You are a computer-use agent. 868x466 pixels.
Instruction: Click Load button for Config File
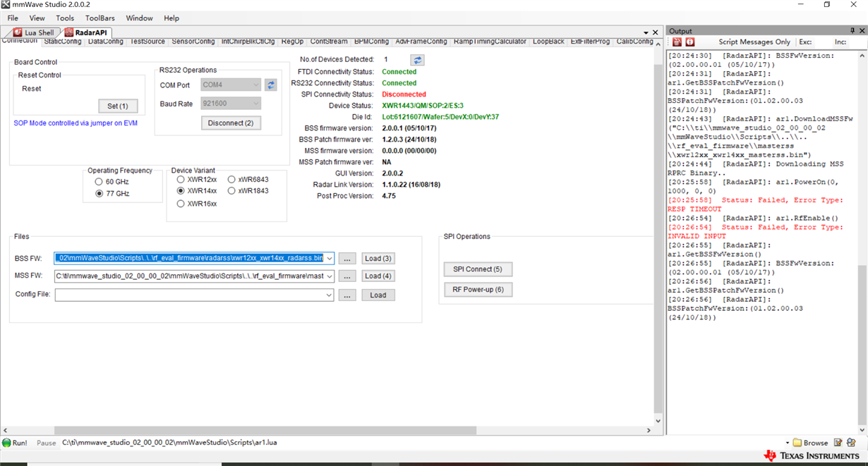pyautogui.click(x=378, y=295)
